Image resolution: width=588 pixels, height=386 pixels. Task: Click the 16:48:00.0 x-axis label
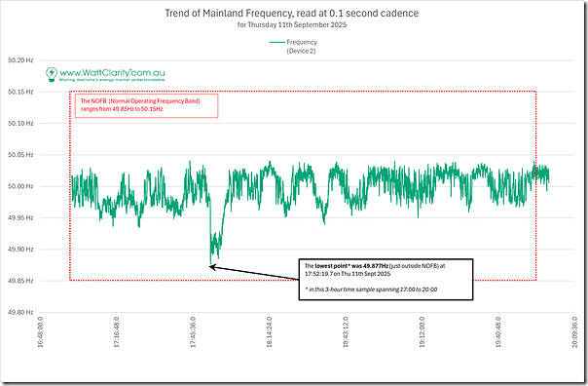(41, 332)
